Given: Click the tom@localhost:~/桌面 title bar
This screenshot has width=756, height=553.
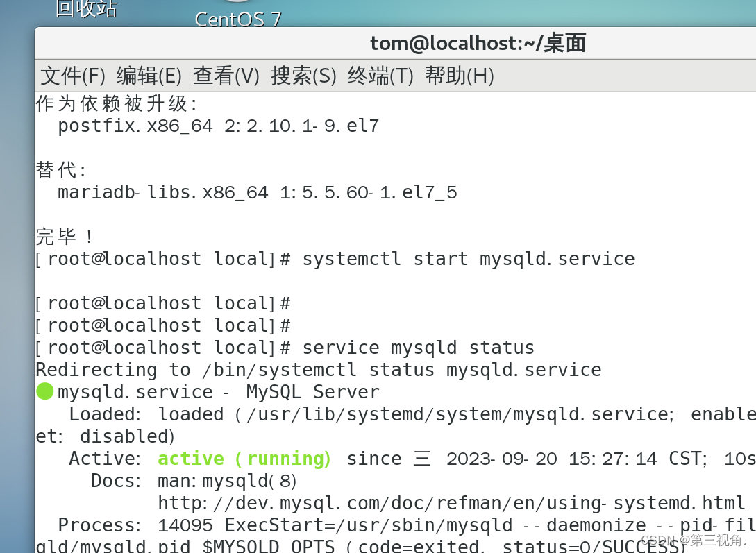Looking at the screenshot, I should coord(478,43).
